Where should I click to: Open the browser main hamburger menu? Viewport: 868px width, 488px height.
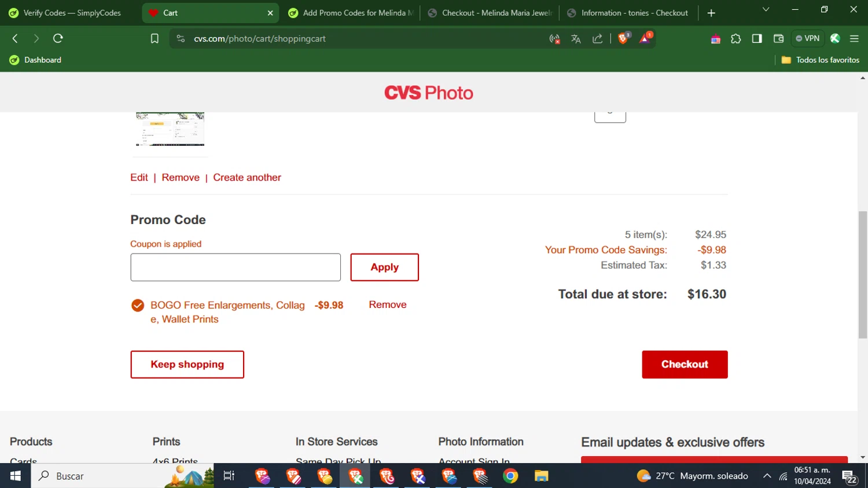tap(854, 39)
